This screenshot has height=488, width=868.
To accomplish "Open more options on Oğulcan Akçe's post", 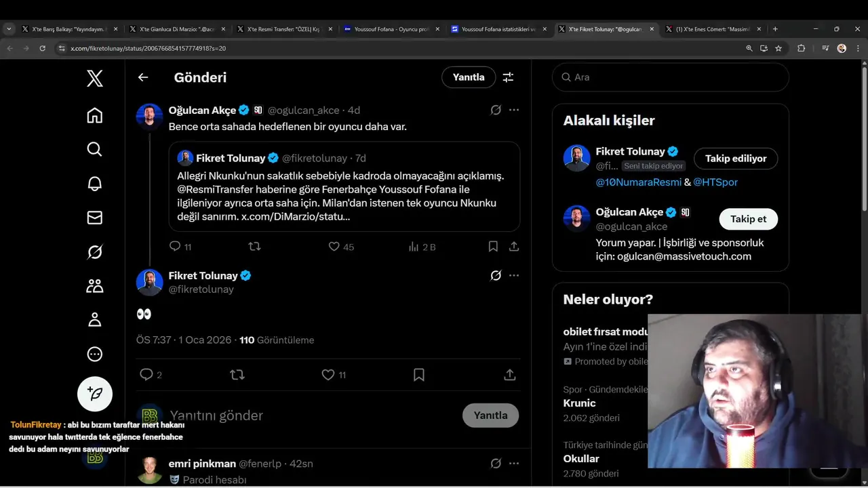I will pyautogui.click(x=514, y=110).
